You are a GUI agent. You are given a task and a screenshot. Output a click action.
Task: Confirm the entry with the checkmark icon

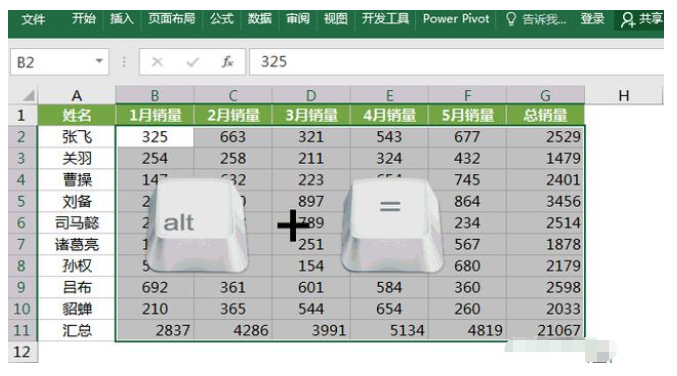193,62
